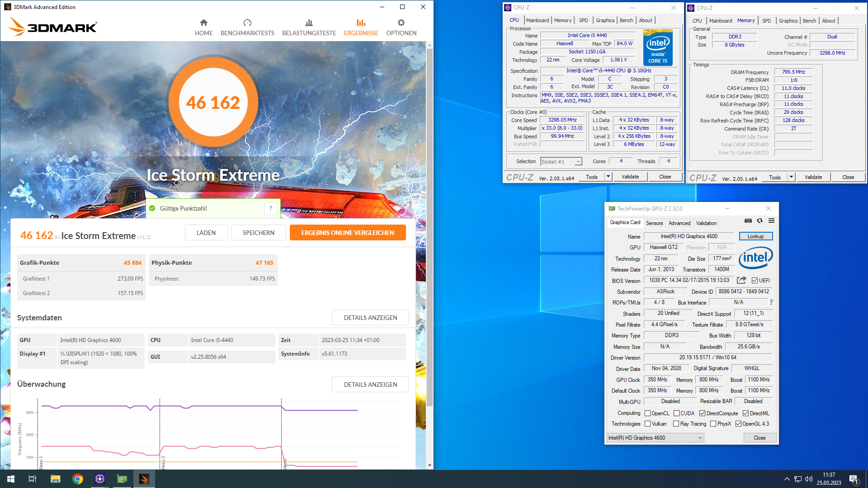Open OPTIONEN settings in 3DMark
The width and height of the screenshot is (868, 488).
click(401, 28)
